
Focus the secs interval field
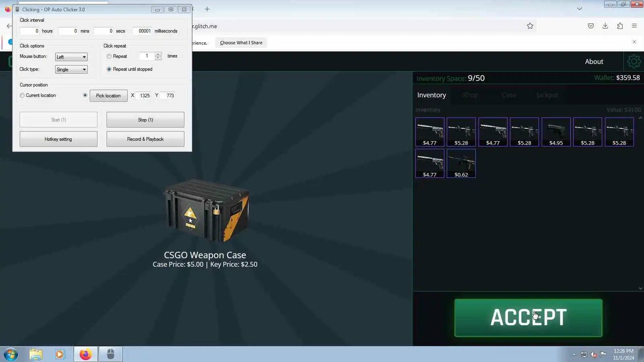point(103,31)
